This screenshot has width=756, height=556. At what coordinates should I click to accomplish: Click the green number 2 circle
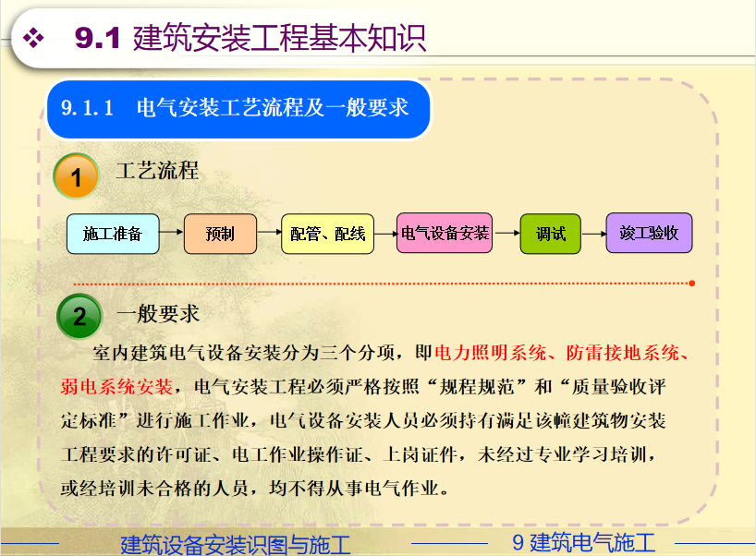(x=79, y=317)
